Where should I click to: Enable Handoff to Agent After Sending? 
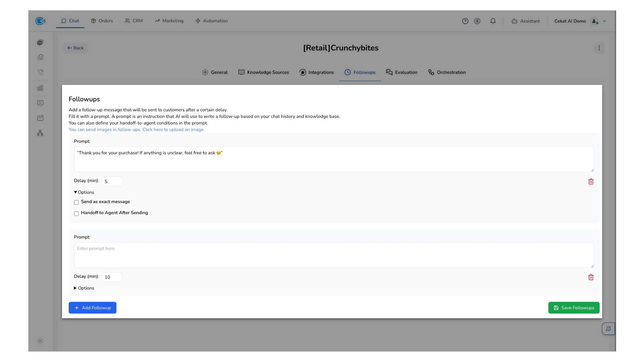[x=76, y=214]
